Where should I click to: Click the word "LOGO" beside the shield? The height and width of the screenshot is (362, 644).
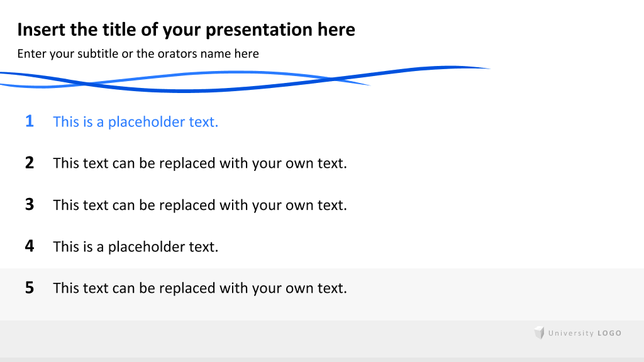pyautogui.click(x=609, y=333)
